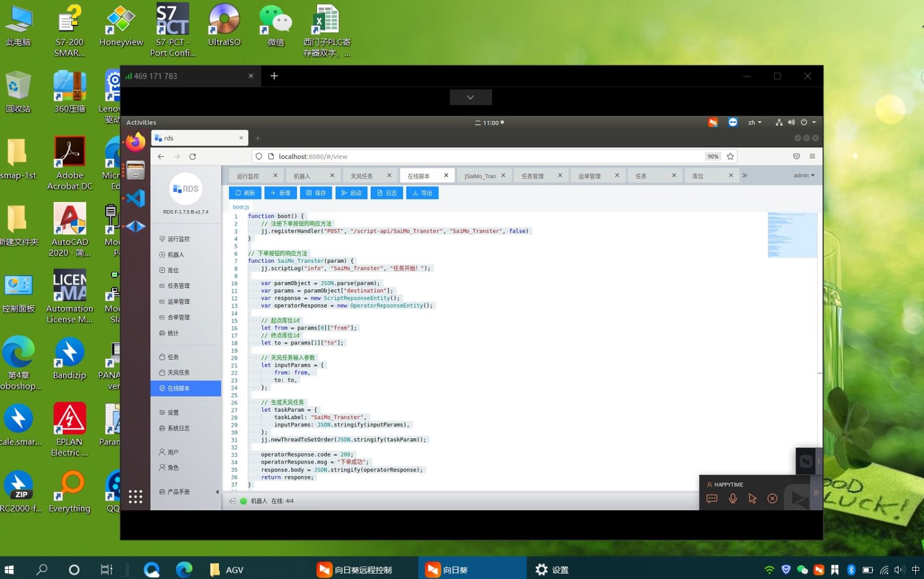924x579 pixels.
Task: Click the chat icon in HAPPYTIME panel
Action: [712, 499]
